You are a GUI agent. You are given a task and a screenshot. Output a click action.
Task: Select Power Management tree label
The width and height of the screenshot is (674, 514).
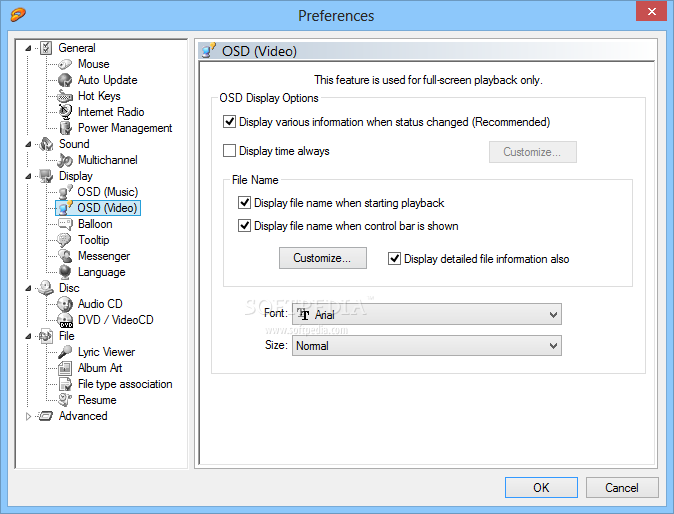click(x=125, y=128)
